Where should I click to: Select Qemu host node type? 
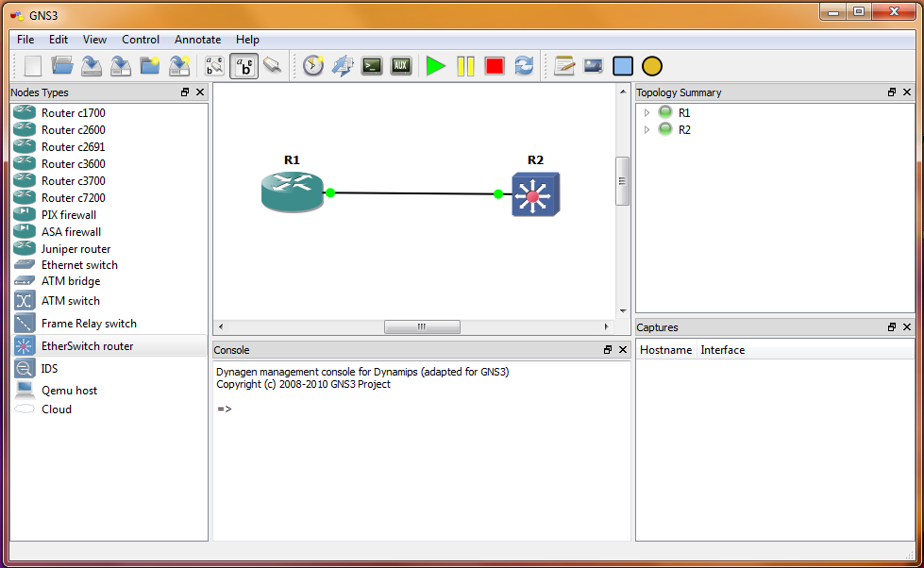(x=109, y=390)
